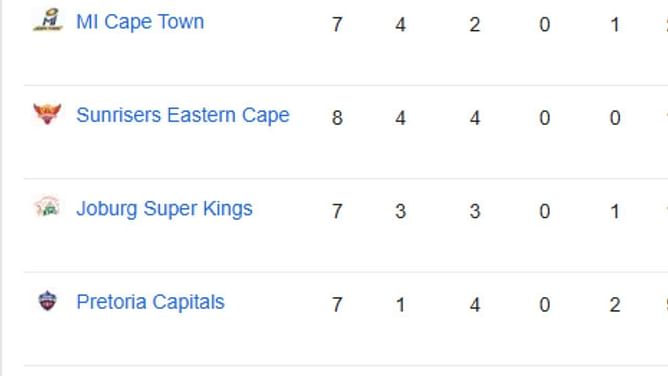
Task: Select the value 1 in MI Cape Town row
Action: [x=615, y=25]
